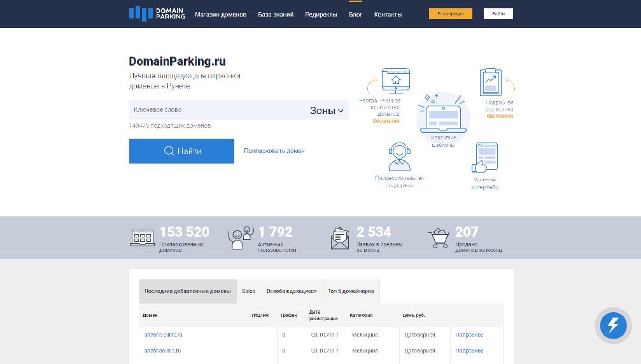Follow the Припарковать домен link
641x364 pixels.
pos(274,151)
